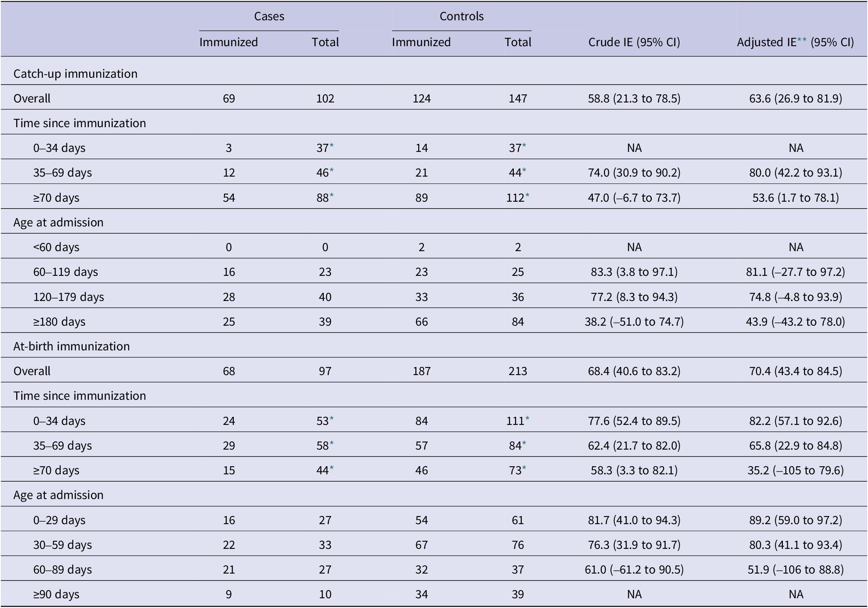Click the double-asterisk footnote beside Adjusted IE
This screenshot has height=608, width=868.
click(x=802, y=40)
